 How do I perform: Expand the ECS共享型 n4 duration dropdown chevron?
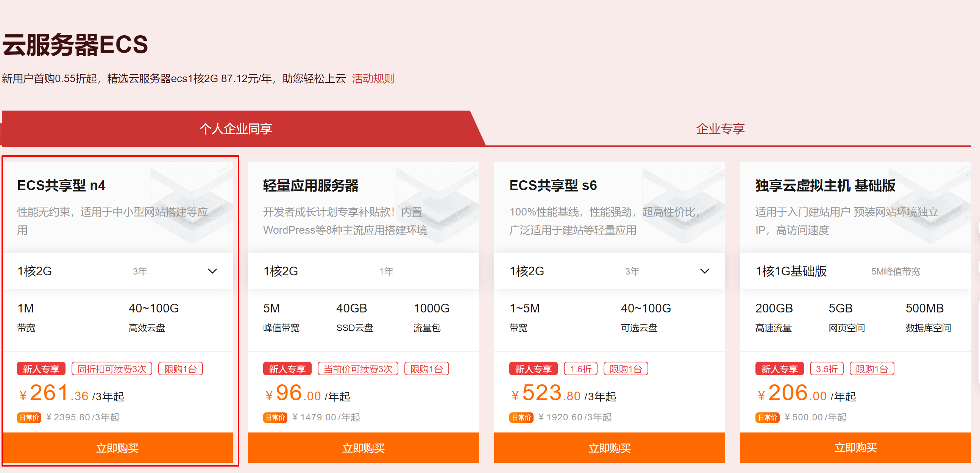[x=212, y=271]
